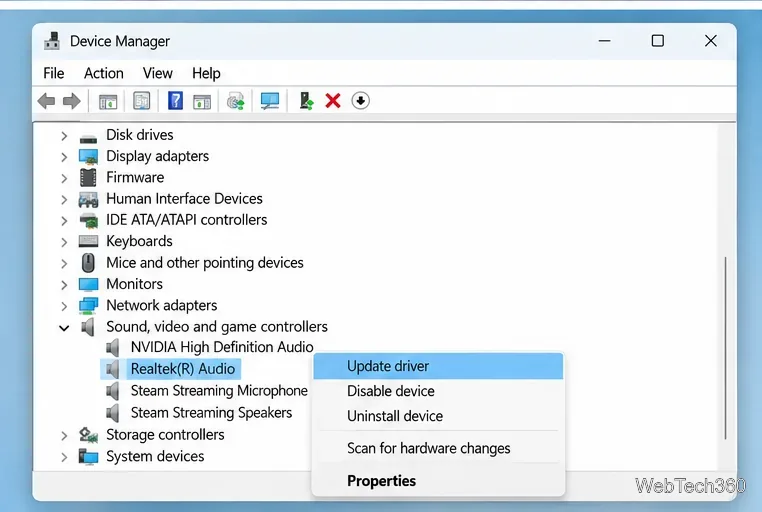Viewport: 762px width, 512px height.
Task: Expand the Display adapters node
Action: [x=64, y=157]
